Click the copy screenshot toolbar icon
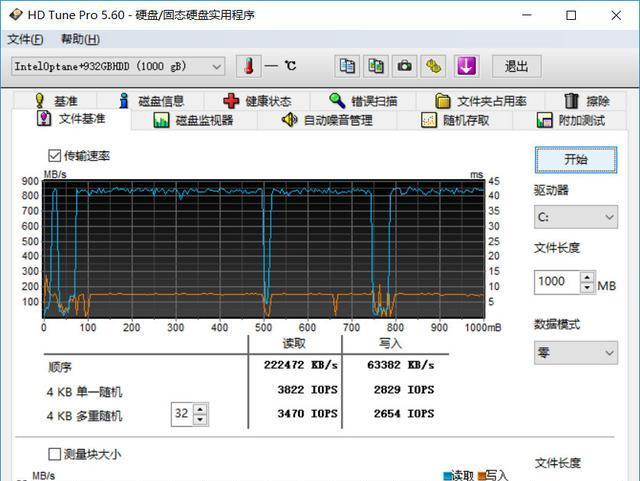Image resolution: width=640 pixels, height=481 pixels. click(x=376, y=66)
